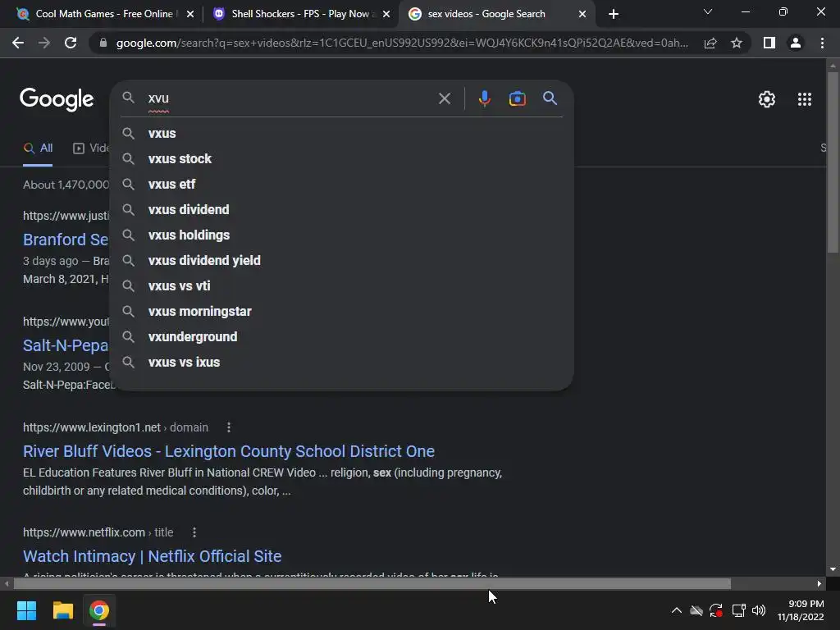Open Google quick settings gear
840x630 pixels.
[x=767, y=99]
